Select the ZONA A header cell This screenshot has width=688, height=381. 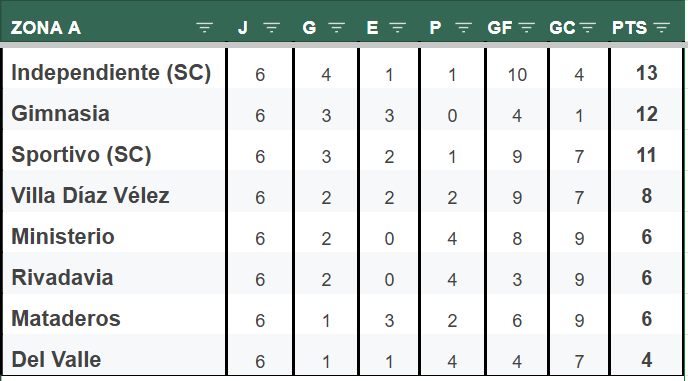pyautogui.click(x=113, y=27)
